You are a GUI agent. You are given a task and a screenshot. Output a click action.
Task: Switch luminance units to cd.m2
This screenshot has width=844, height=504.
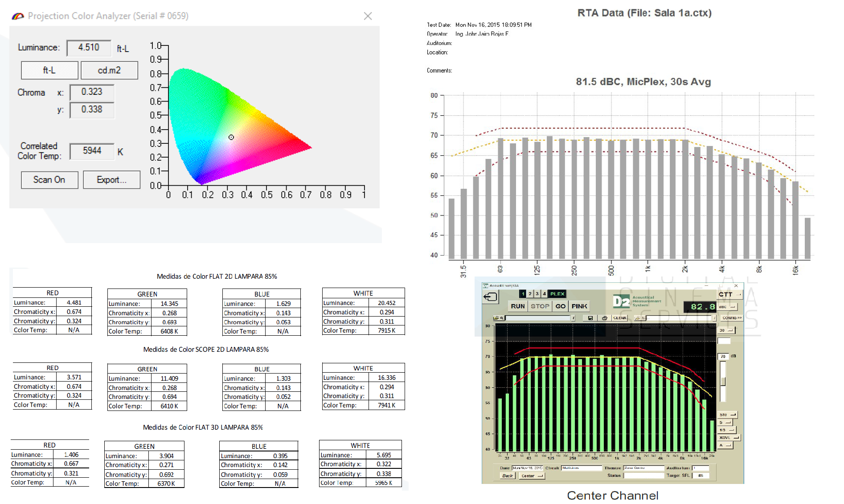coord(109,70)
